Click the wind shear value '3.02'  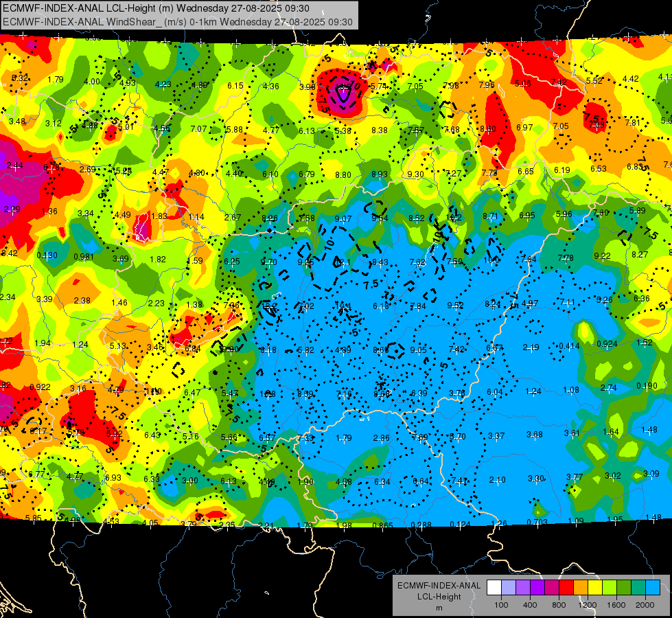[612, 475]
